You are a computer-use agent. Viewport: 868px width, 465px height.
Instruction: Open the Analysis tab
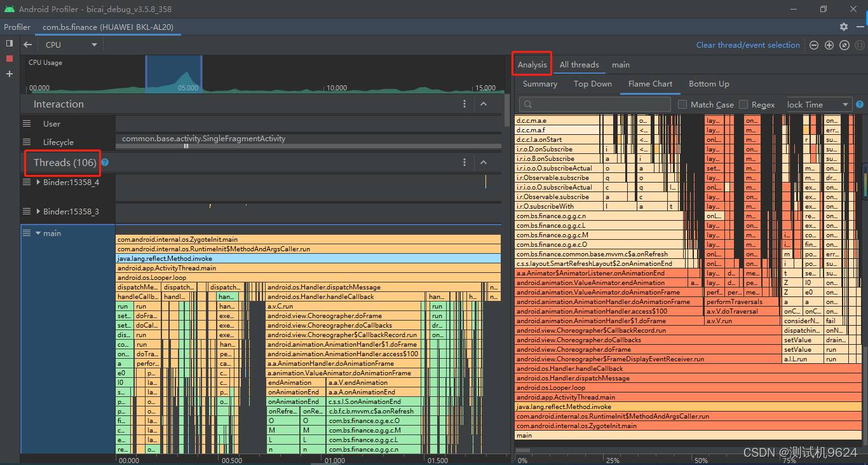point(532,64)
